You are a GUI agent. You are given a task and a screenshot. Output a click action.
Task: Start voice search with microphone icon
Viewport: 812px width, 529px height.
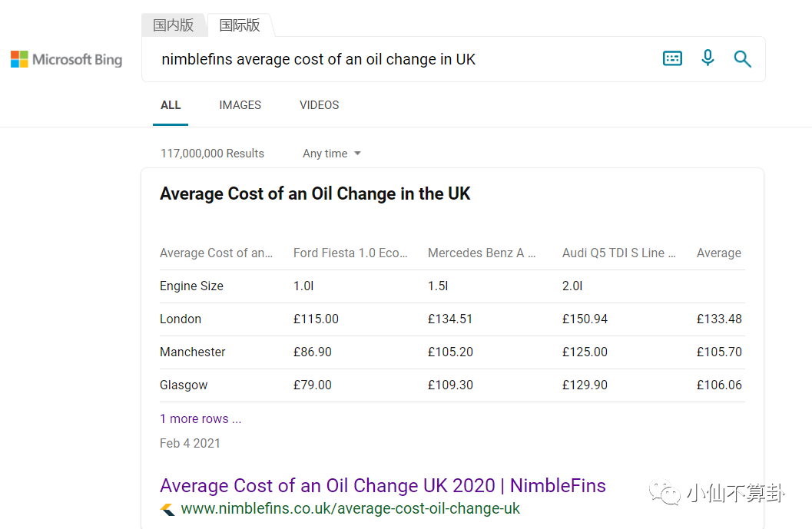point(708,58)
